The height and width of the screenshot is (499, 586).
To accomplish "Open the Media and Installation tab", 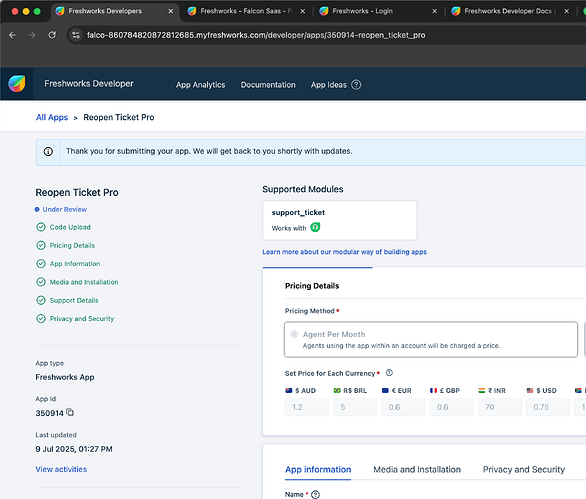I will click(x=417, y=469).
